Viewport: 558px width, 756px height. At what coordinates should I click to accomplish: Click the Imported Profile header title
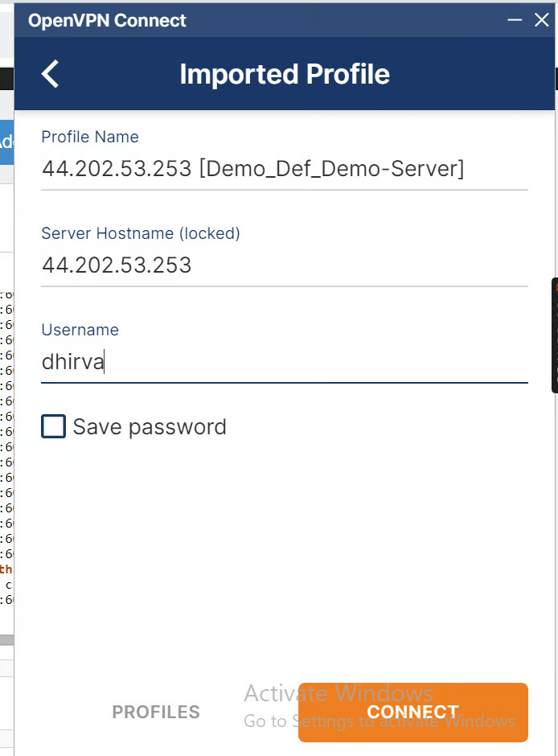click(x=285, y=73)
